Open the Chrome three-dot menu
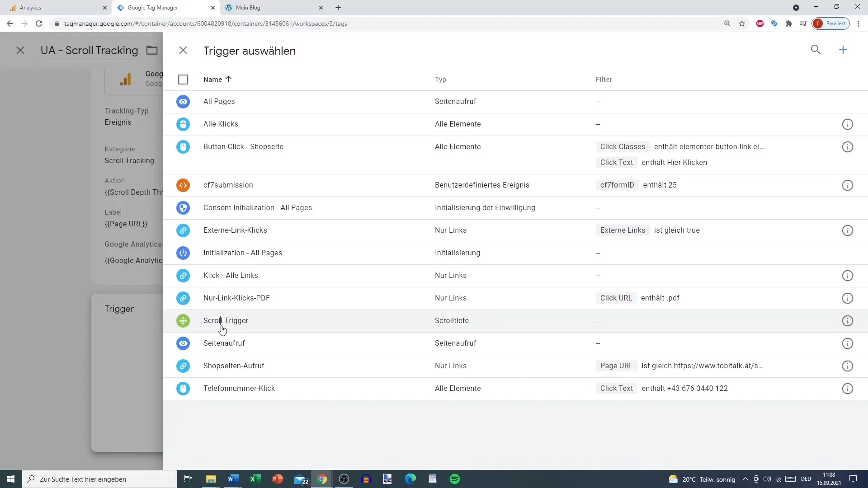868x488 pixels. [858, 23]
